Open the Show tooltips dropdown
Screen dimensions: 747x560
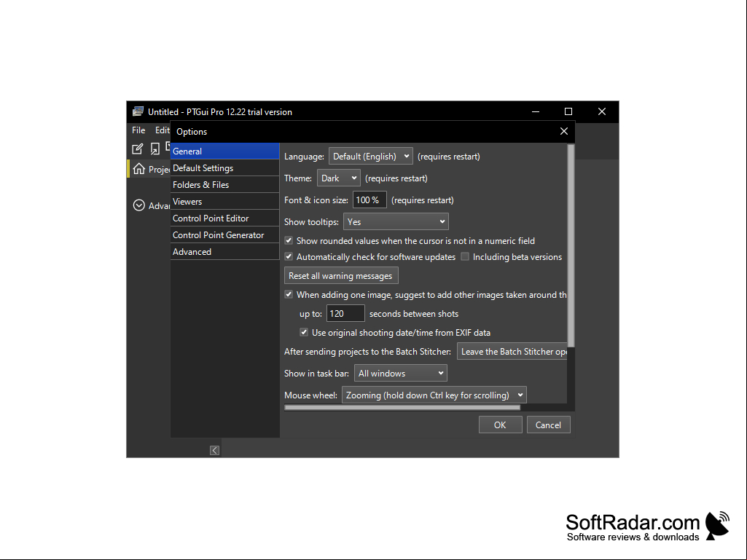pyautogui.click(x=396, y=222)
